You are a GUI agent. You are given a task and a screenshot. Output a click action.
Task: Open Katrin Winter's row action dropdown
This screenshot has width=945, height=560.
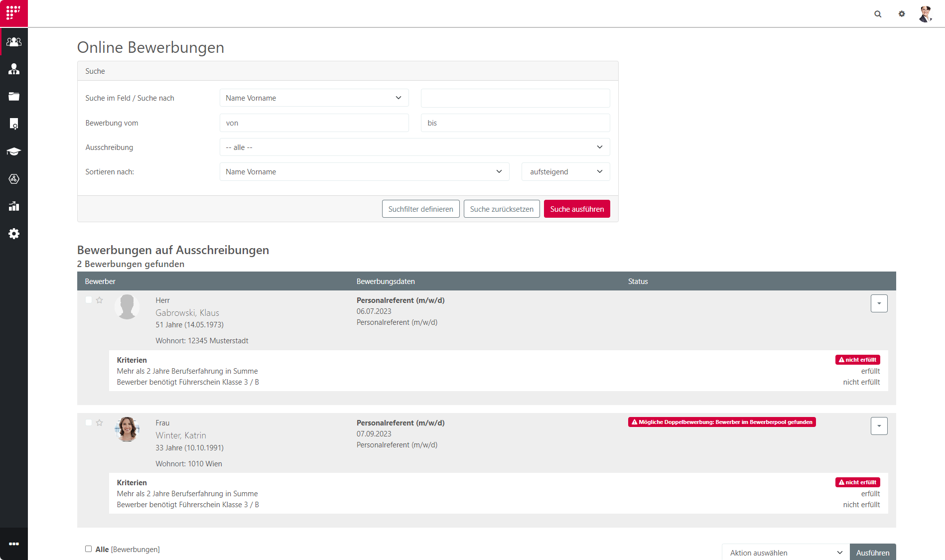[x=879, y=426]
